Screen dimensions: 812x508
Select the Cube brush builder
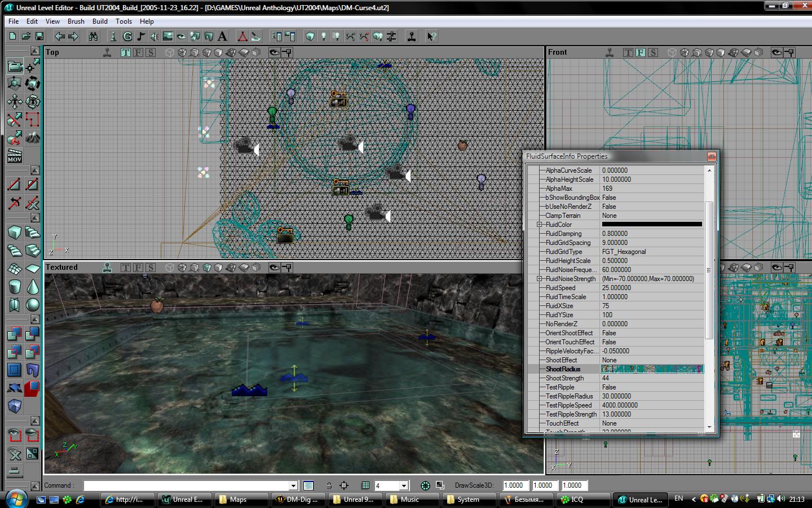(15, 233)
